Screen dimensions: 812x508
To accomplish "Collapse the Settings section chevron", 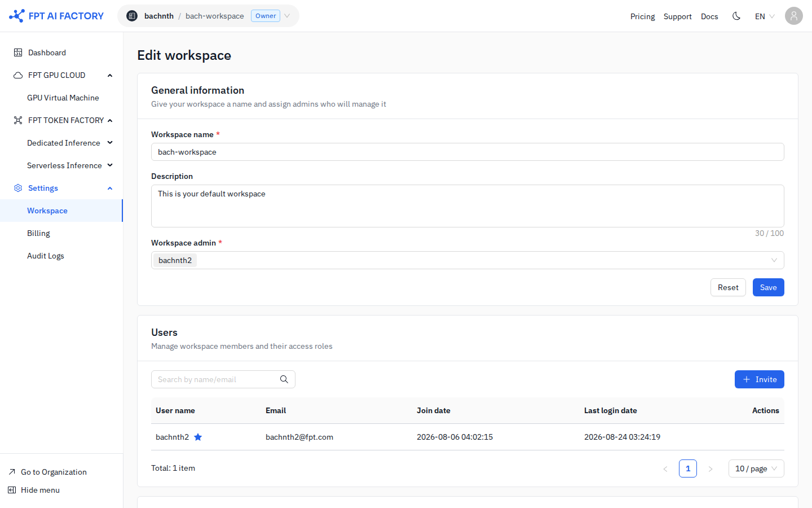I will pos(110,188).
